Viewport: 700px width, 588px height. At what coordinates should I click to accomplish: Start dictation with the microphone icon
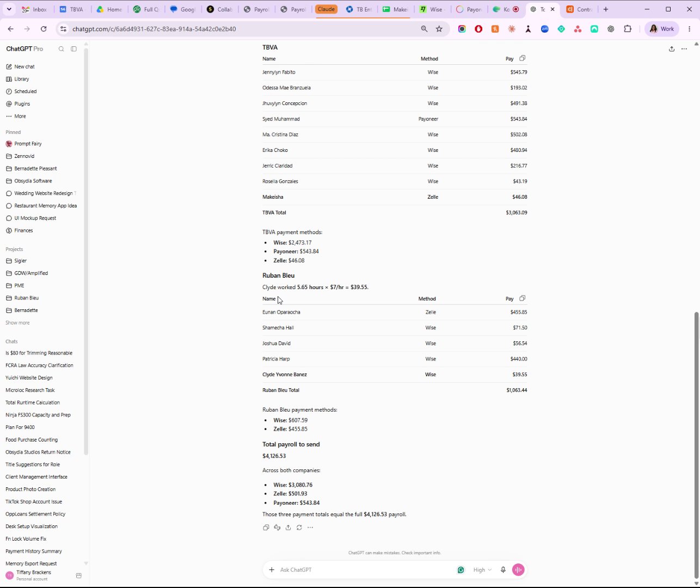pos(503,570)
